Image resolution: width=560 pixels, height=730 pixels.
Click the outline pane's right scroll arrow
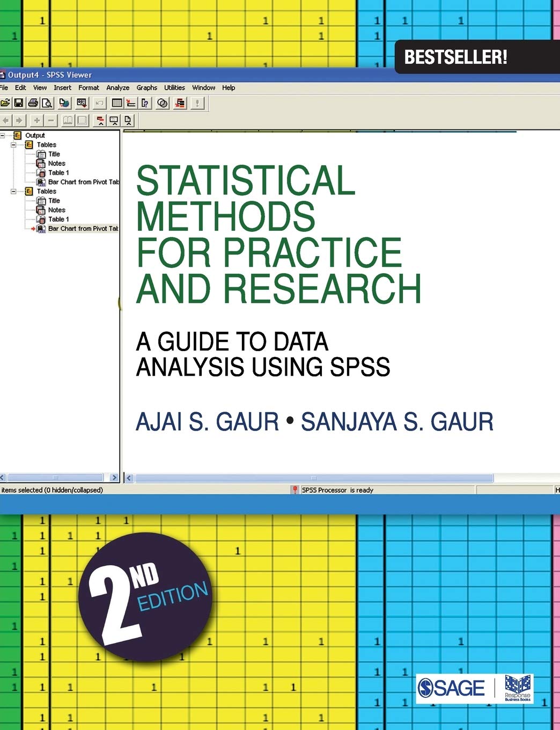tap(114, 478)
